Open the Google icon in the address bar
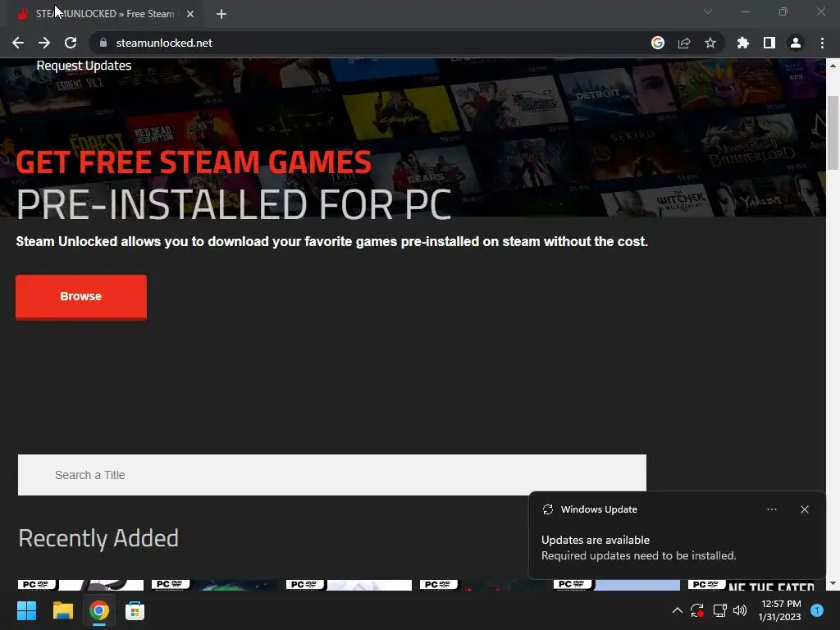This screenshot has width=840, height=630. [658, 43]
